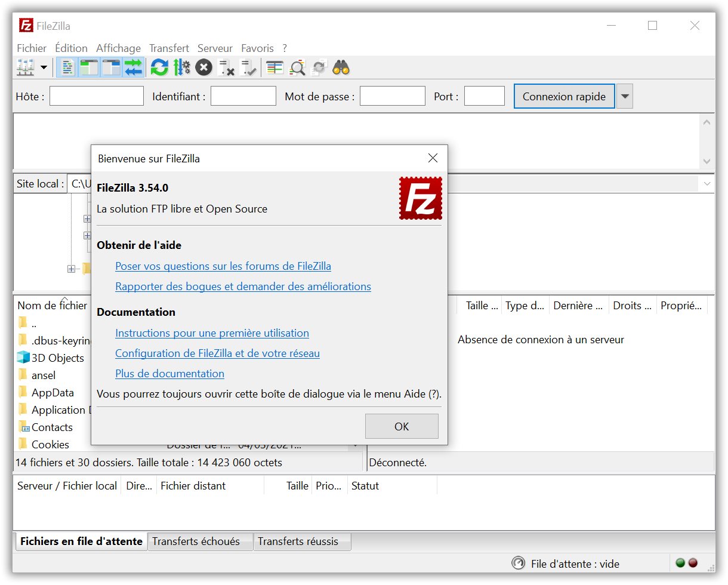The width and height of the screenshot is (728, 585).
Task: Toggle processing of the transfer queue
Action: (x=181, y=67)
